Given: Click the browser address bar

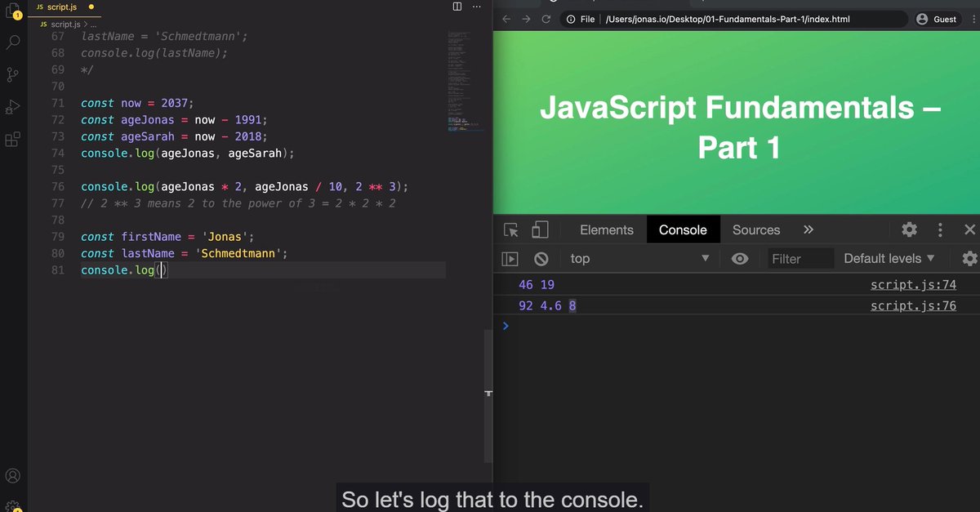Looking at the screenshot, I should (732, 19).
